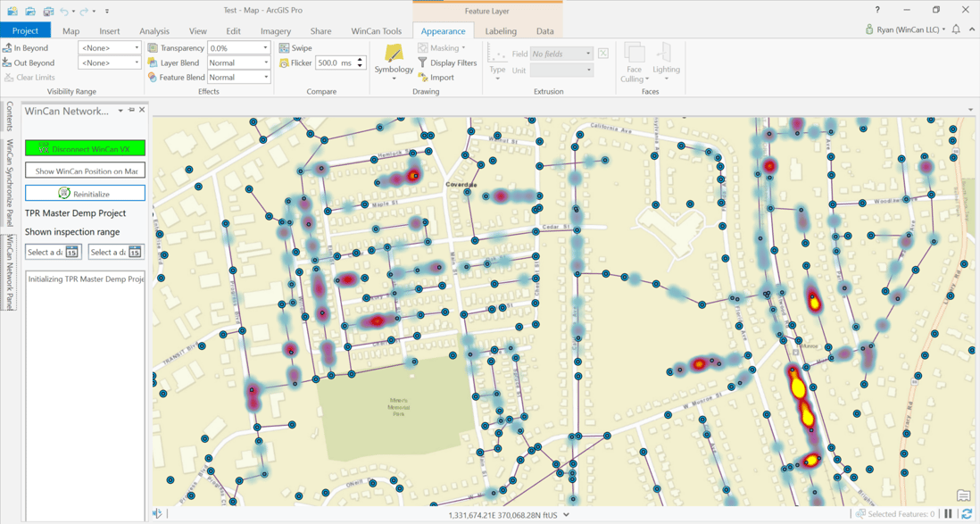Toggle pause on the Selected Features status control

pyautogui.click(x=948, y=513)
